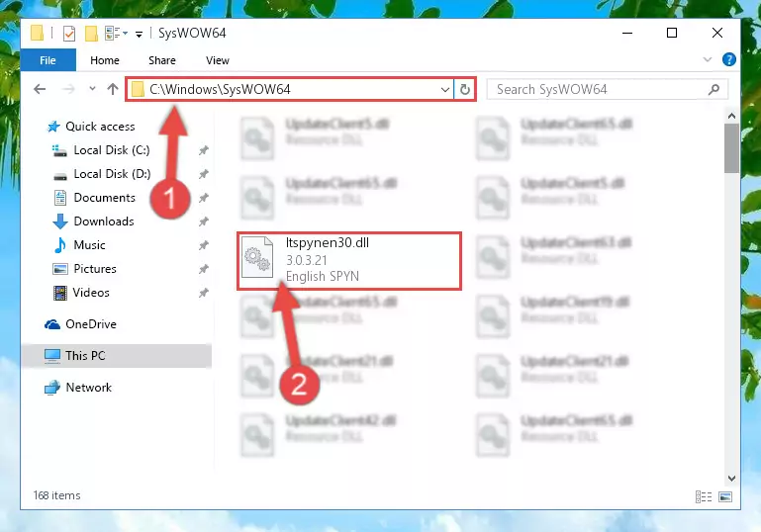Click the pin icon next to Pictures
Screen dimensions: 761x532
tap(203, 269)
